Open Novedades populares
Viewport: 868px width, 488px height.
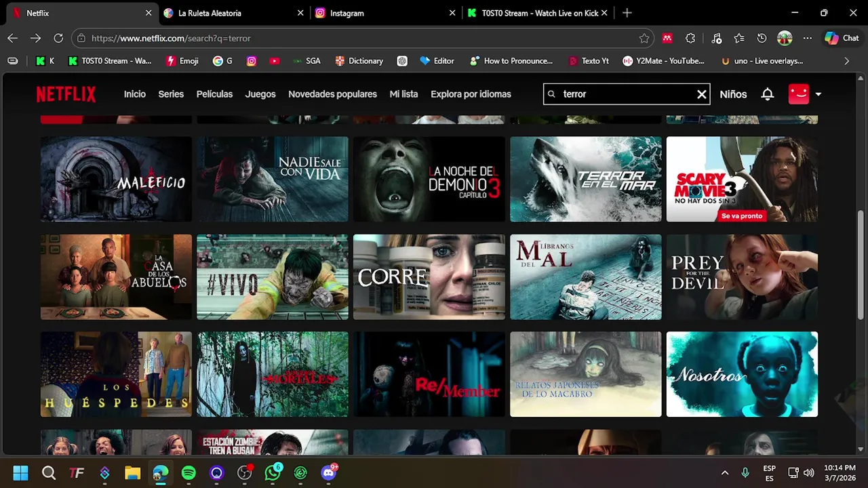(x=332, y=94)
